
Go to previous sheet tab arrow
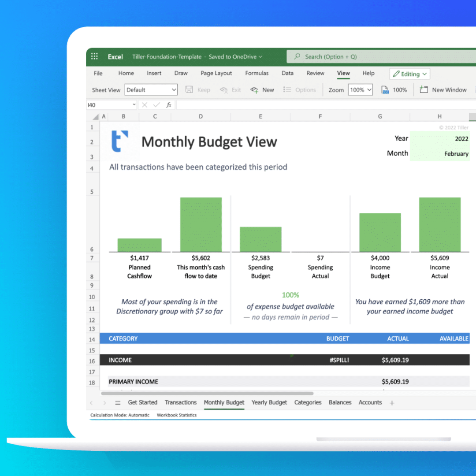click(x=91, y=403)
